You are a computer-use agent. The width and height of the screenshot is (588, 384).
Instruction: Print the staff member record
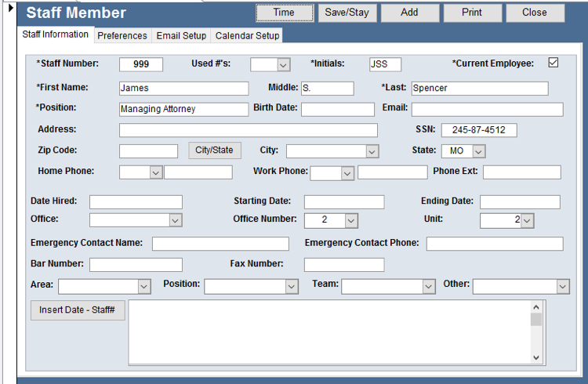(x=472, y=13)
